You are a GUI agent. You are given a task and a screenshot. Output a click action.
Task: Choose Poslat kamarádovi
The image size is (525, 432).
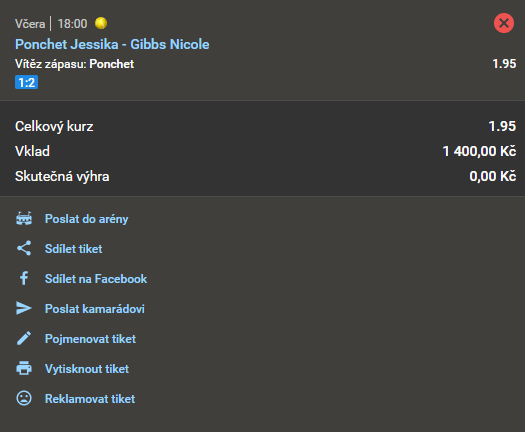click(95, 309)
